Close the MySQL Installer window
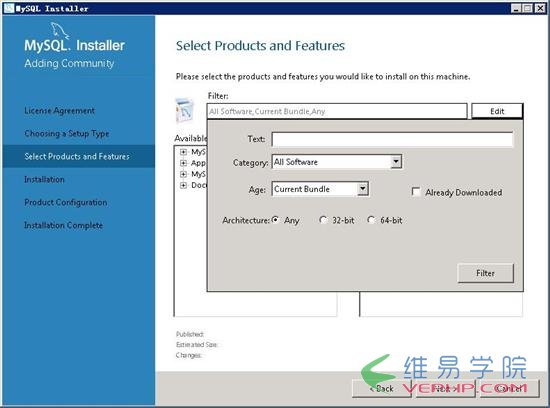This screenshot has height=408, width=550. (x=540, y=8)
